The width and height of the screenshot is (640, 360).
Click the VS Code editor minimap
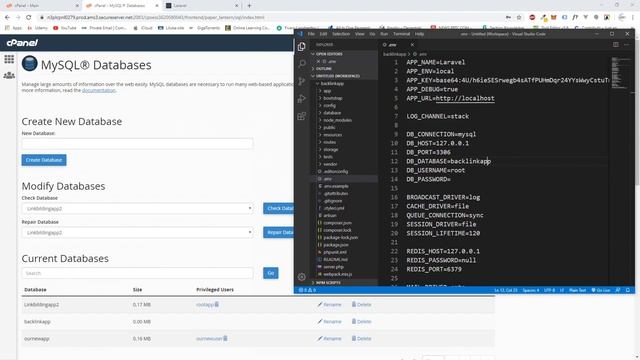pos(620,73)
